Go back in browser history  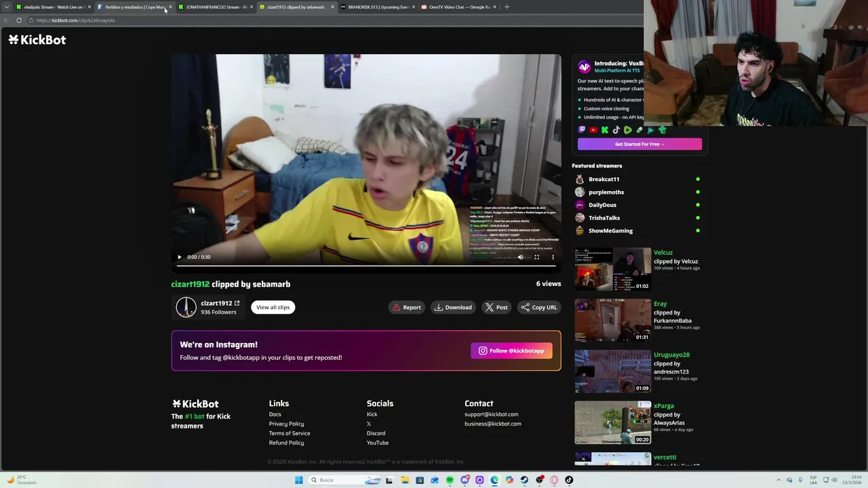point(7,20)
